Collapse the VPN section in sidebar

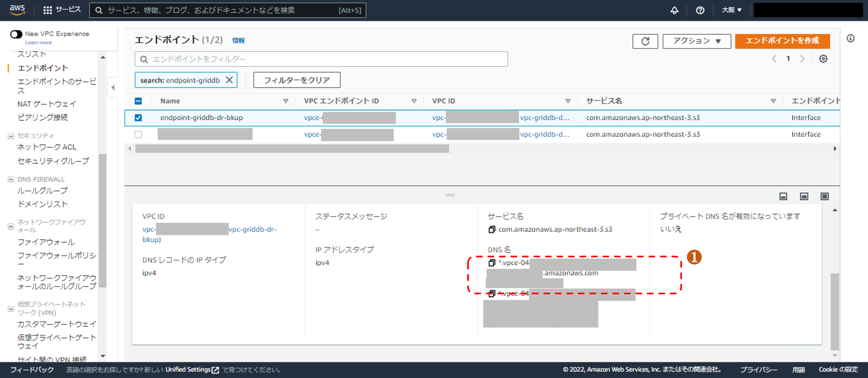tap(11, 309)
